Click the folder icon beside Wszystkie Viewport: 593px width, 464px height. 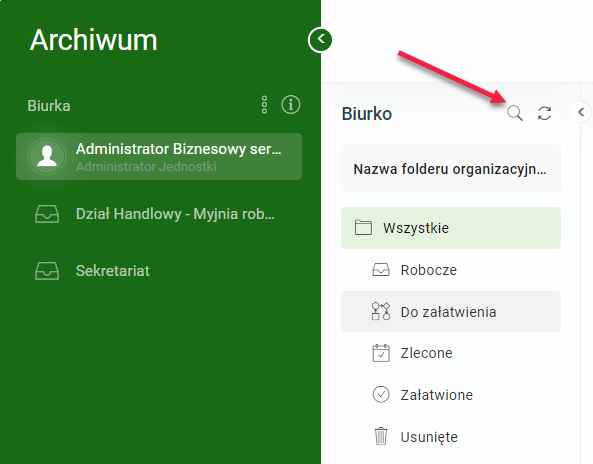(x=363, y=228)
